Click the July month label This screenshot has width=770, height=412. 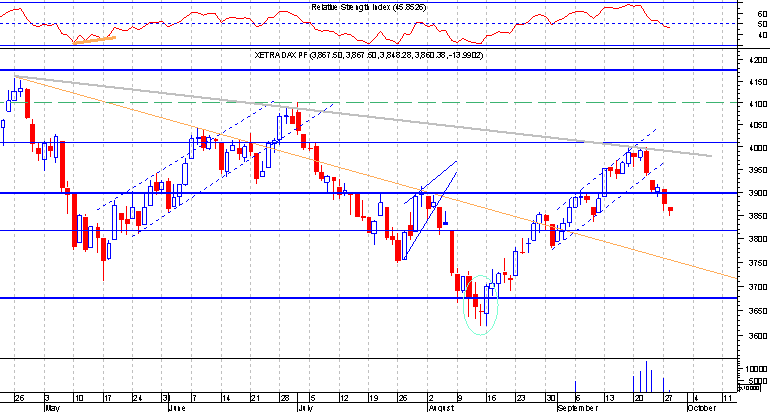(x=306, y=408)
